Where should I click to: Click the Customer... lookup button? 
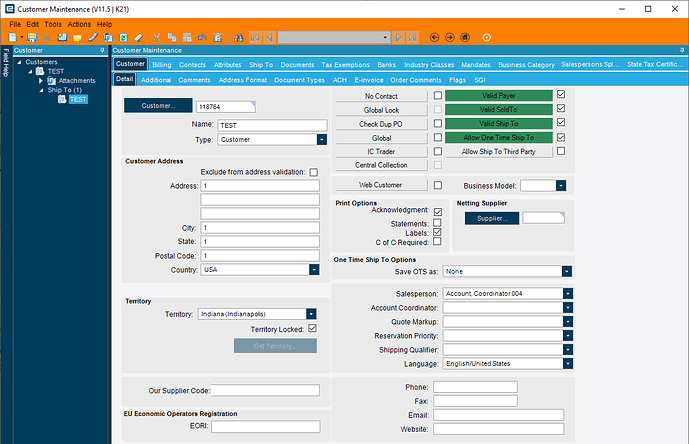click(x=158, y=105)
